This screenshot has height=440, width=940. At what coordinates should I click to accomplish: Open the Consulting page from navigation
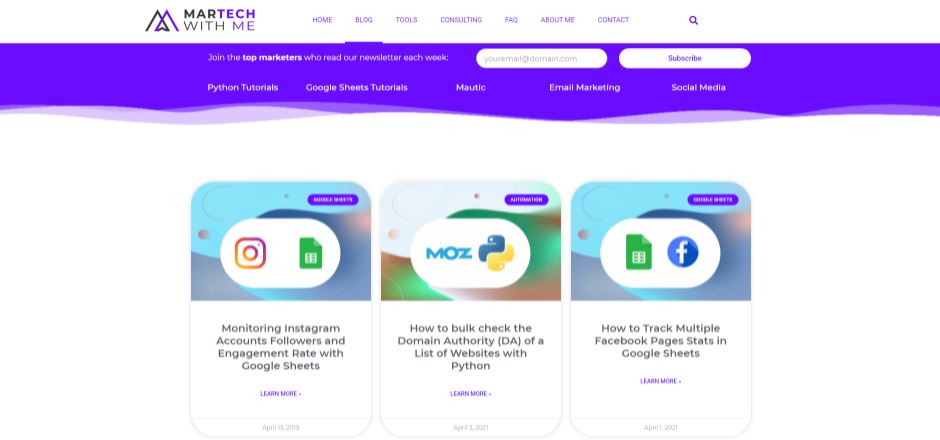tap(461, 20)
